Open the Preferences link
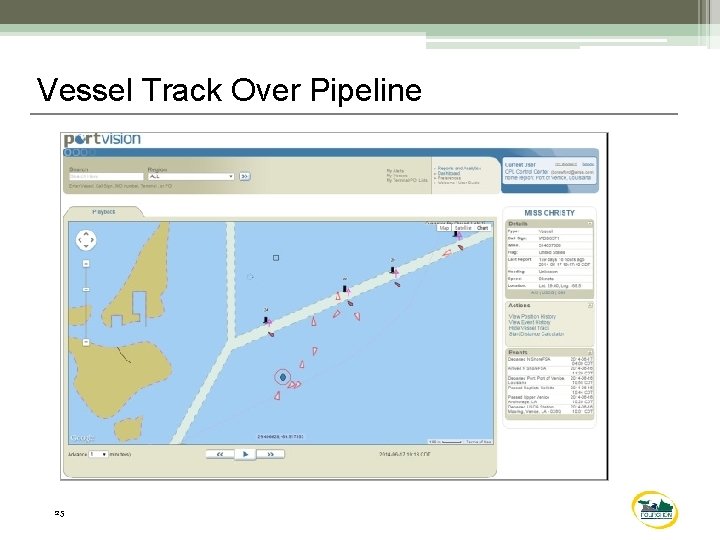This screenshot has width=720, height=540. click(449, 178)
